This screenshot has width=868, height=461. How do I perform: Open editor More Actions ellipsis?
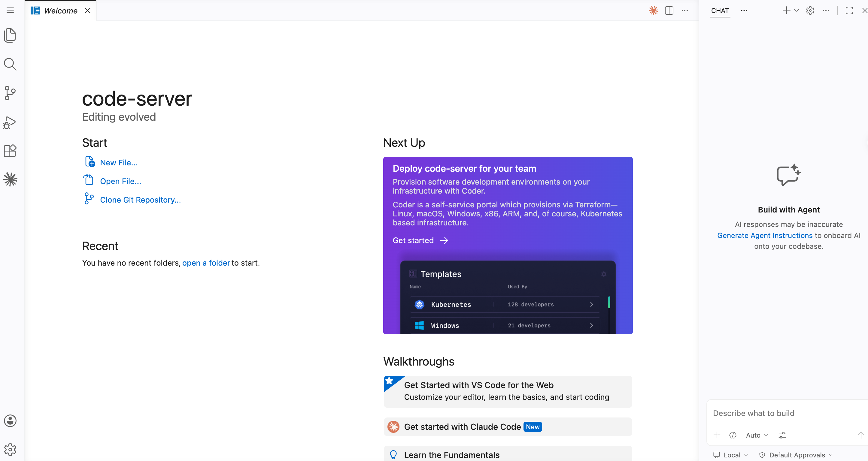coord(685,11)
